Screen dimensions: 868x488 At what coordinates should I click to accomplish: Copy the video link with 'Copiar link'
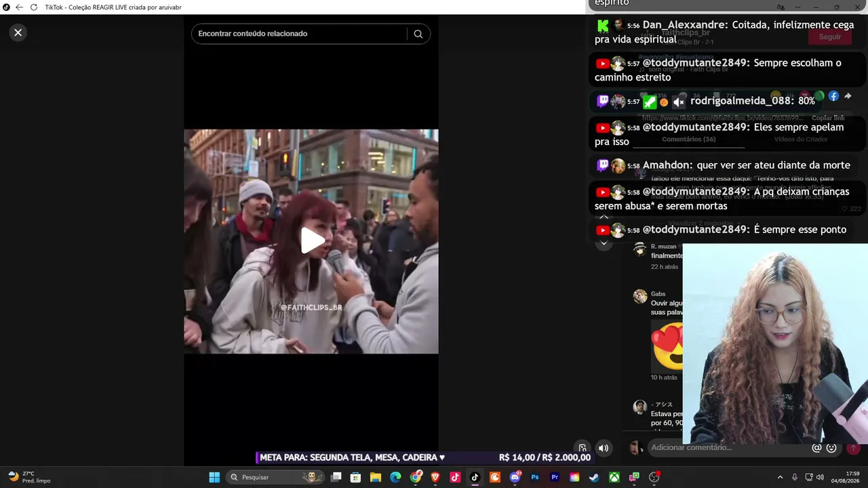828,118
